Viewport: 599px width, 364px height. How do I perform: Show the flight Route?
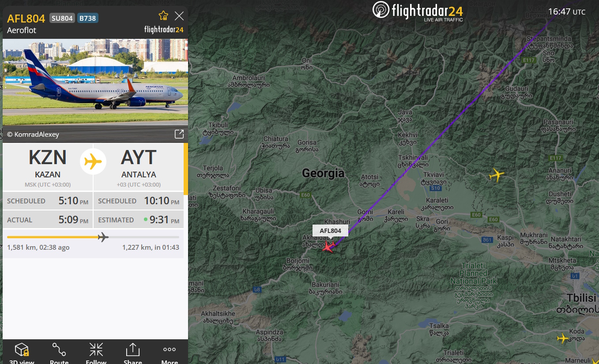(59, 353)
